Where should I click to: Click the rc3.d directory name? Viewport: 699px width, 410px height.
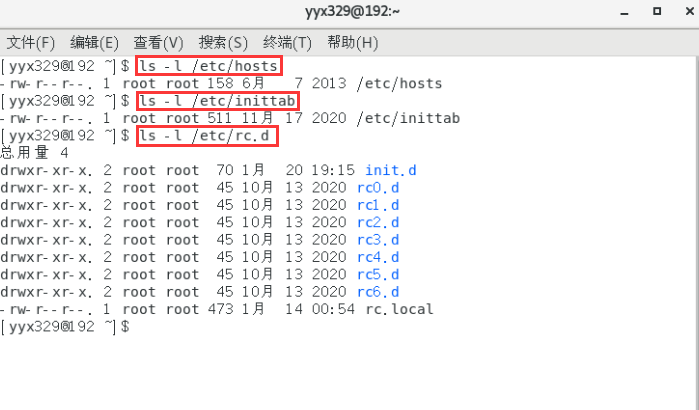coord(378,240)
